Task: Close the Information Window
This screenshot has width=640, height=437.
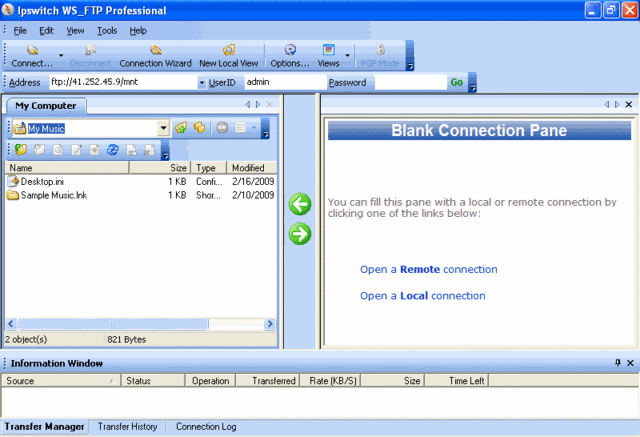Action: pos(630,363)
